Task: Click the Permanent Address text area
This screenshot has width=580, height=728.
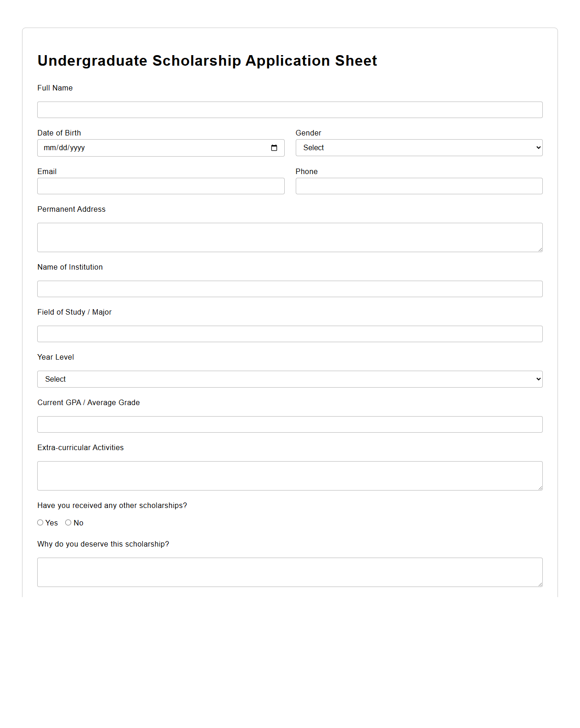Action: tap(290, 237)
